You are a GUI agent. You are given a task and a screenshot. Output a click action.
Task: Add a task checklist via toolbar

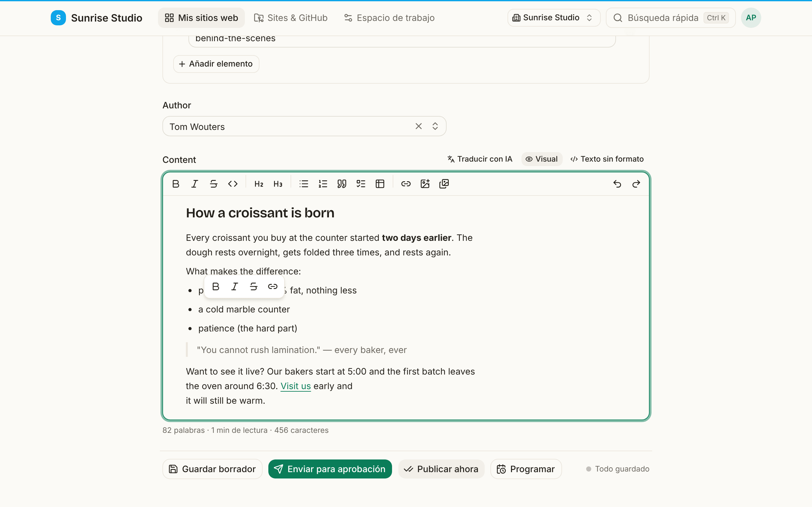coord(361,184)
